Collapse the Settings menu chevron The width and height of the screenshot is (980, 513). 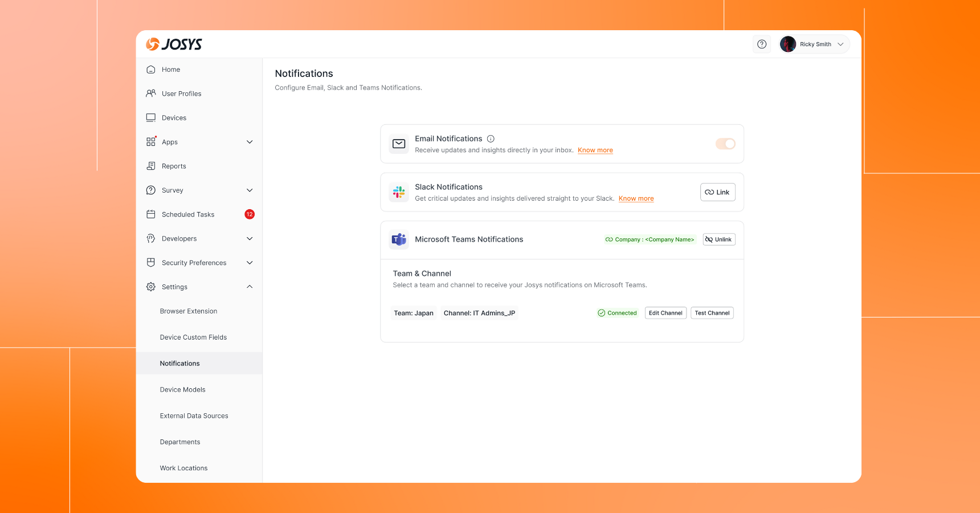(250, 287)
